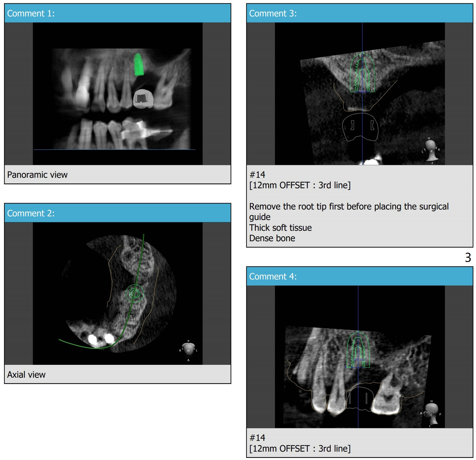This screenshot has width=476, height=460.
Task: Click the orientation head icon in Comment 4 image
Action: pos(431,413)
